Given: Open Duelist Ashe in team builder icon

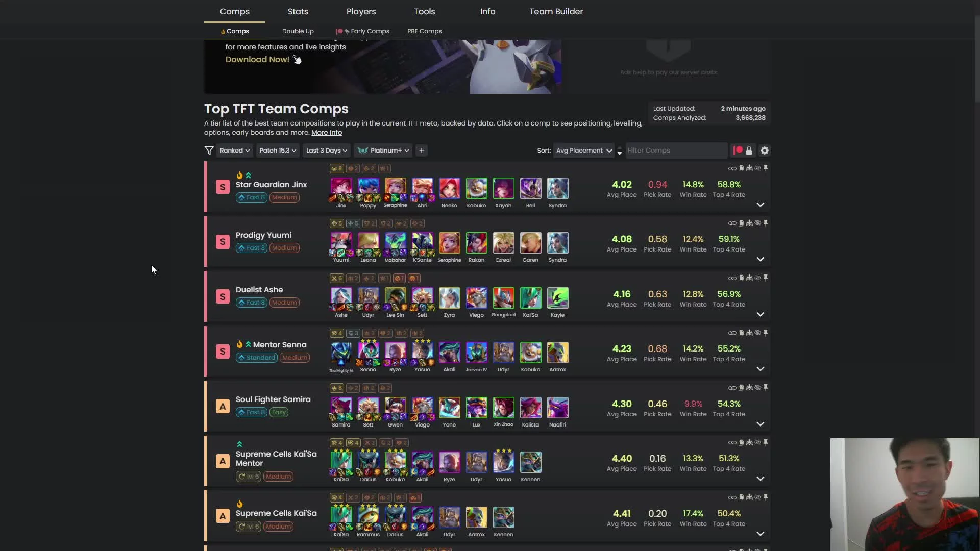Looking at the screenshot, I should click(749, 278).
